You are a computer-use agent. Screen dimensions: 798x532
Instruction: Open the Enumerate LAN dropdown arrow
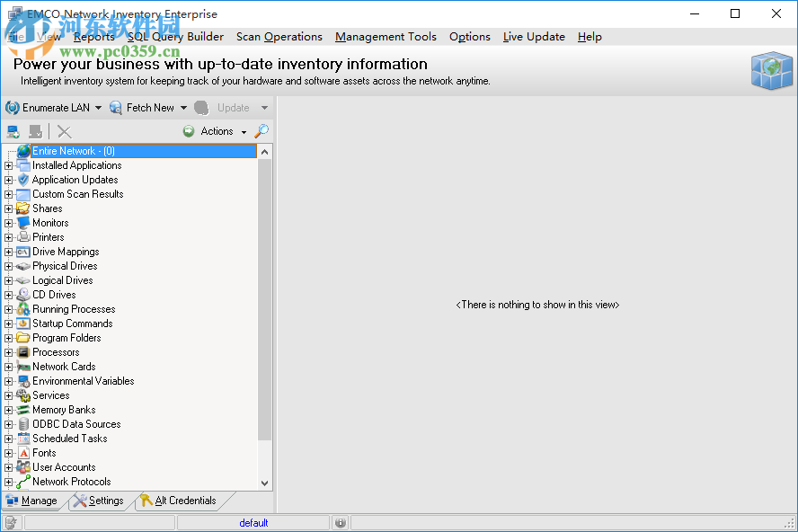pyautogui.click(x=98, y=107)
